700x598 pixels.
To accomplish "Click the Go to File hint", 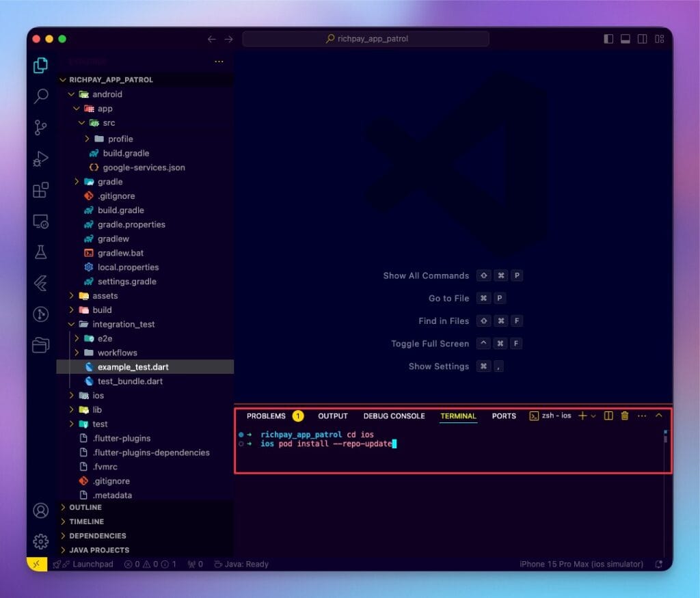I will point(448,299).
